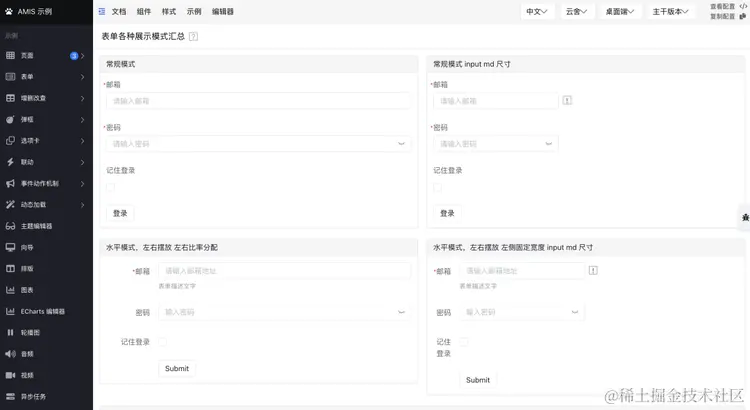
Task: Click the 增删改查 table icon
Action: coord(11,98)
